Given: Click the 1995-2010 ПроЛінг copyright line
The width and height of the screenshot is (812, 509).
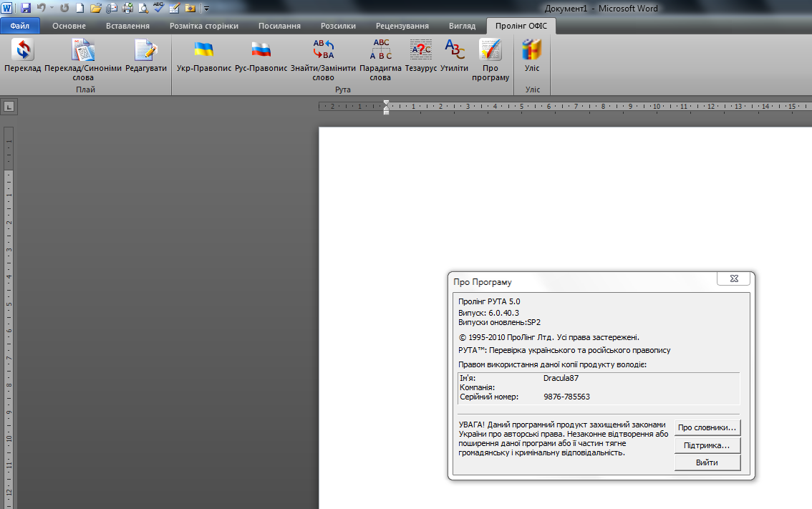Looking at the screenshot, I should pos(549,337).
